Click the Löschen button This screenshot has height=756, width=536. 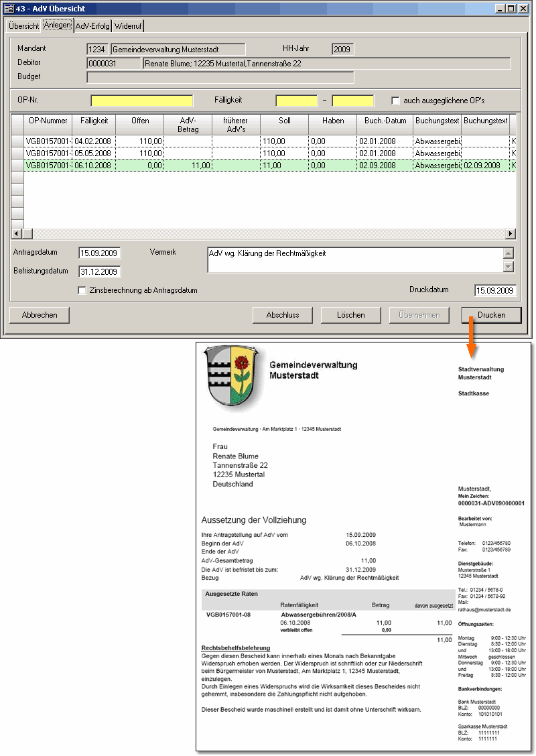(351, 315)
